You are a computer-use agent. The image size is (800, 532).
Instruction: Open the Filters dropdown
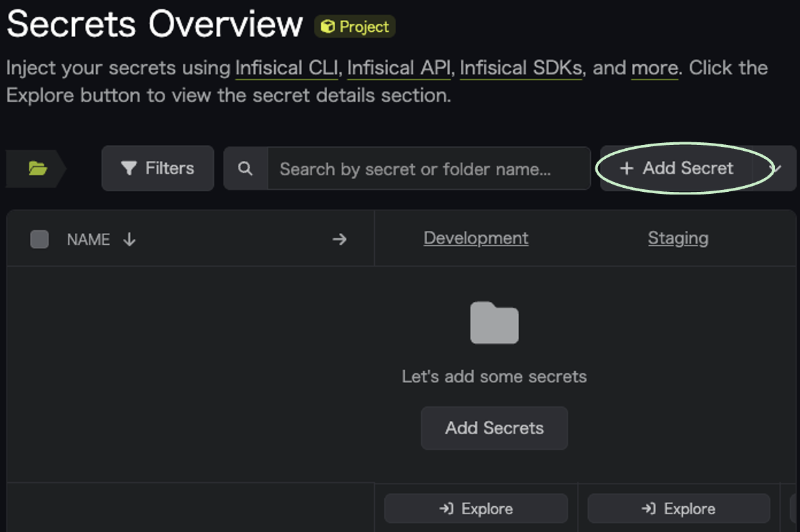[x=158, y=168]
